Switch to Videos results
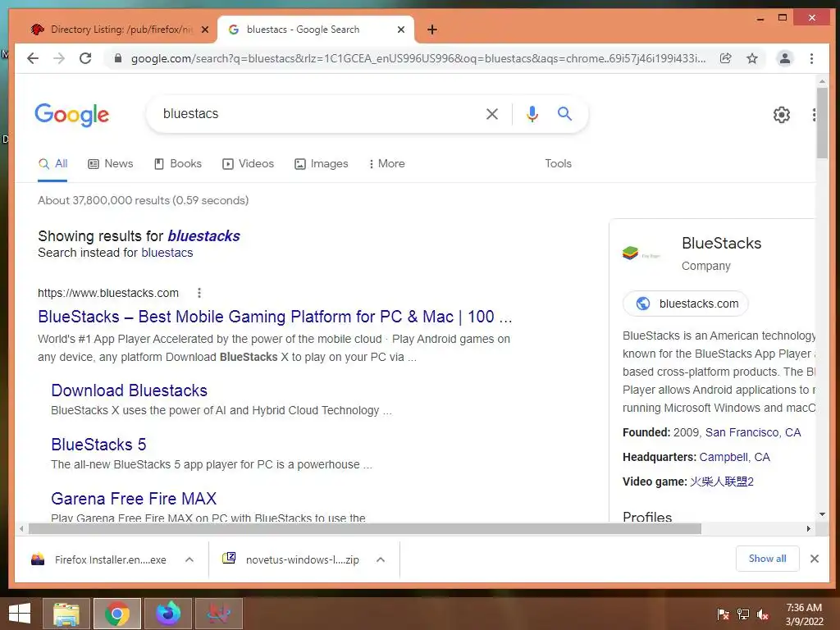Screen dimensions: 840x630 pos(248,164)
